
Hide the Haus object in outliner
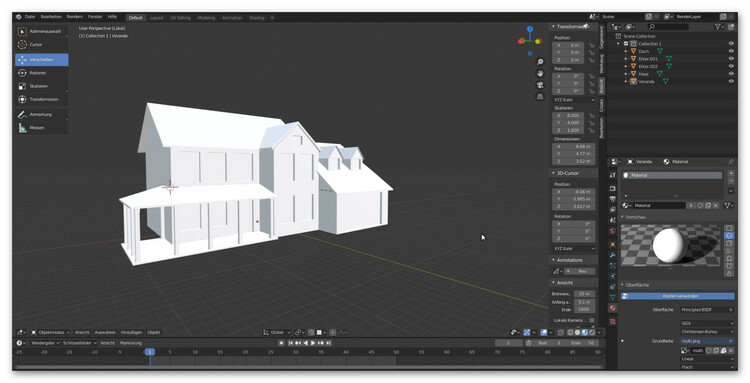pos(731,74)
